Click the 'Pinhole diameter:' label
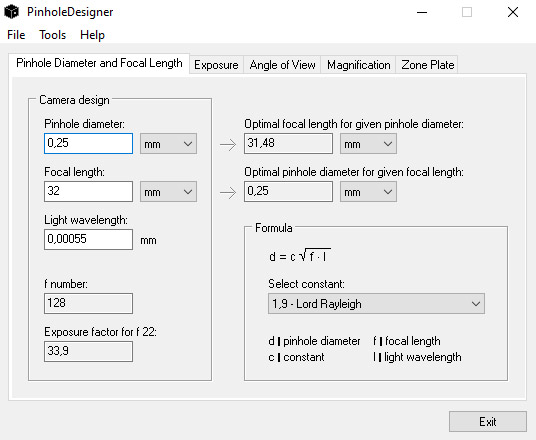The image size is (536, 440). tap(84, 124)
